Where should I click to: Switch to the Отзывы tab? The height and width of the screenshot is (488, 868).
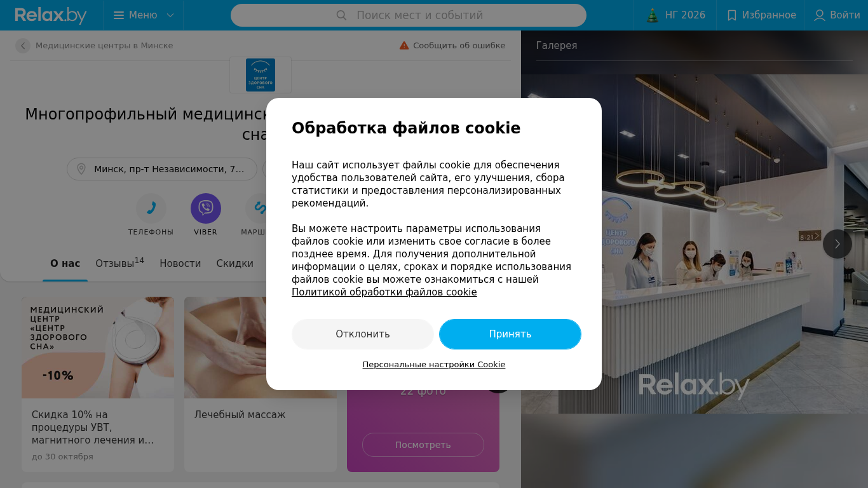[x=120, y=263]
